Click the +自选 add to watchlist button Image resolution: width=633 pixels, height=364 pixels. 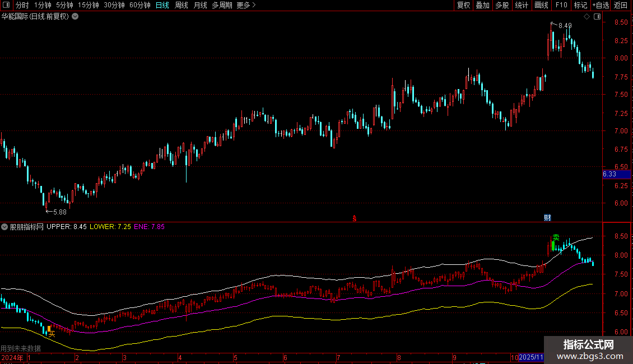click(x=601, y=5)
